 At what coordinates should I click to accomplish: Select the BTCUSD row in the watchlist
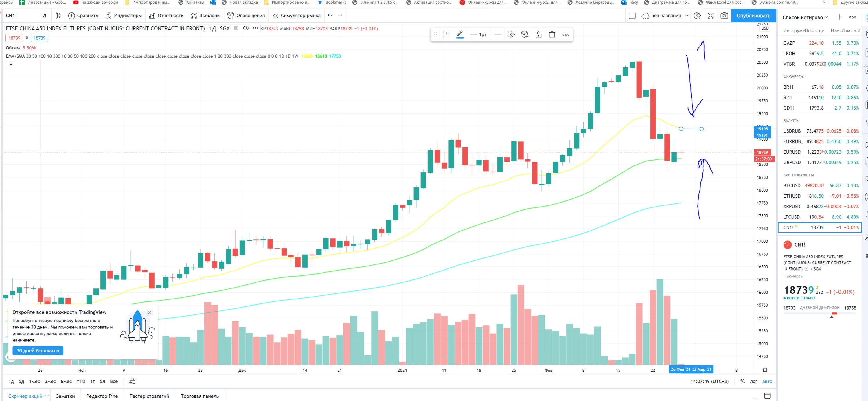pyautogui.click(x=819, y=185)
